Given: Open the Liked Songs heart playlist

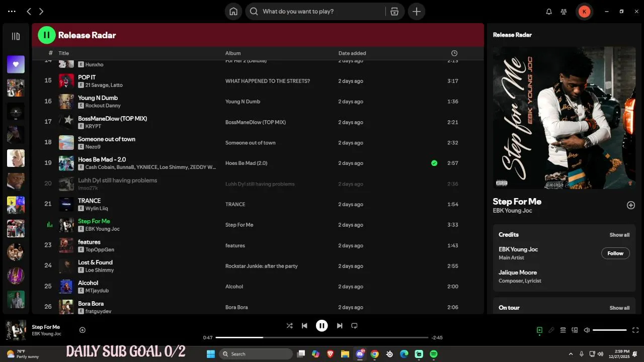Looking at the screenshot, I should pos(16,64).
